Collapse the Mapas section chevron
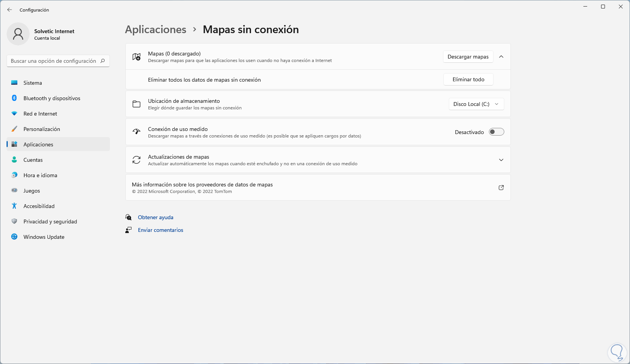The image size is (630, 364). click(501, 57)
